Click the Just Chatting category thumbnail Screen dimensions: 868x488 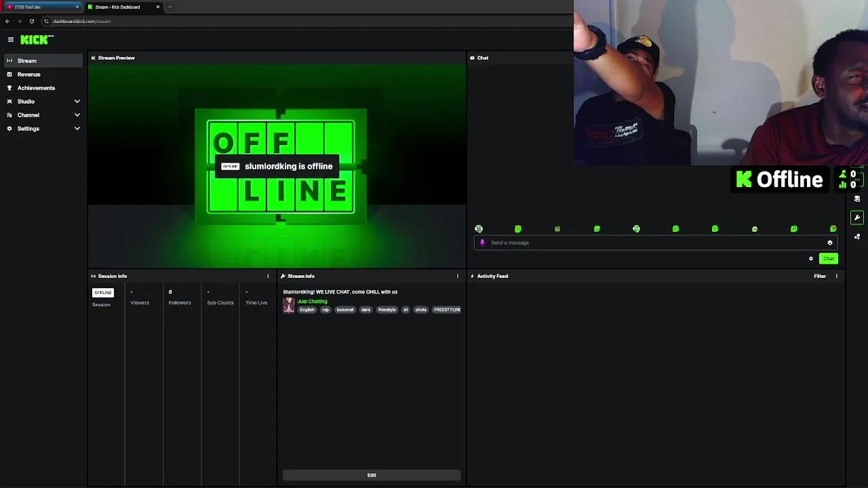point(289,305)
